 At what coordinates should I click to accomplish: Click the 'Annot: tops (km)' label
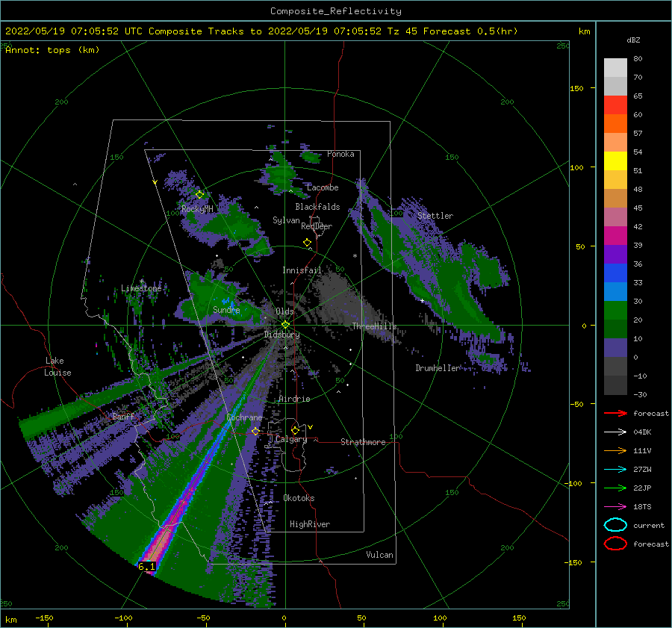pos(52,50)
